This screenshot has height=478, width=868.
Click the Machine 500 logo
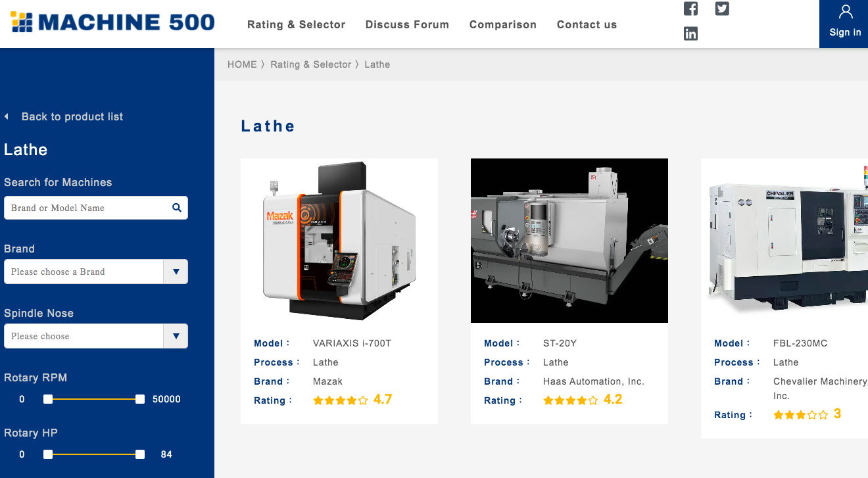pyautogui.click(x=112, y=22)
